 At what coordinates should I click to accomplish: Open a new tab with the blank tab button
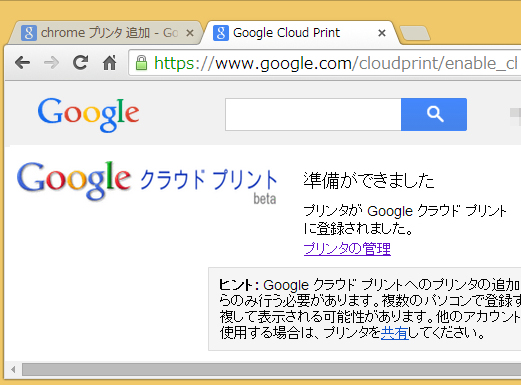[x=415, y=34]
